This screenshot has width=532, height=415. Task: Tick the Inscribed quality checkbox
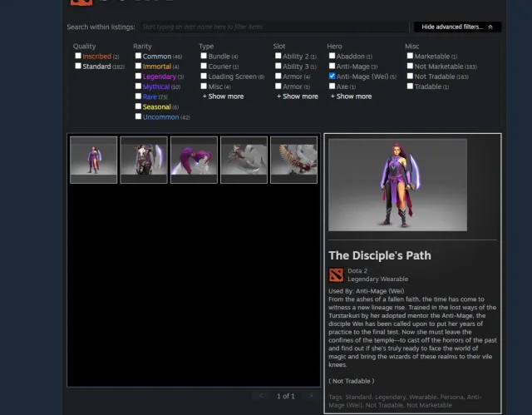click(x=78, y=56)
